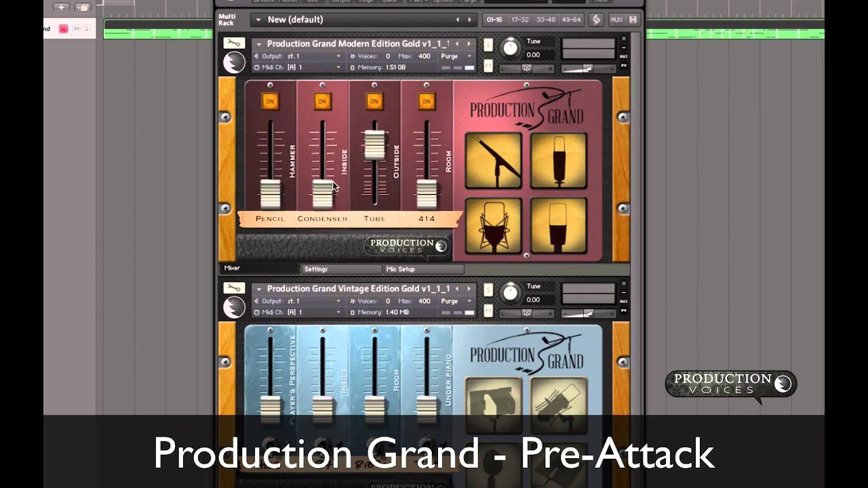Show rack page 01-16

[x=494, y=20]
